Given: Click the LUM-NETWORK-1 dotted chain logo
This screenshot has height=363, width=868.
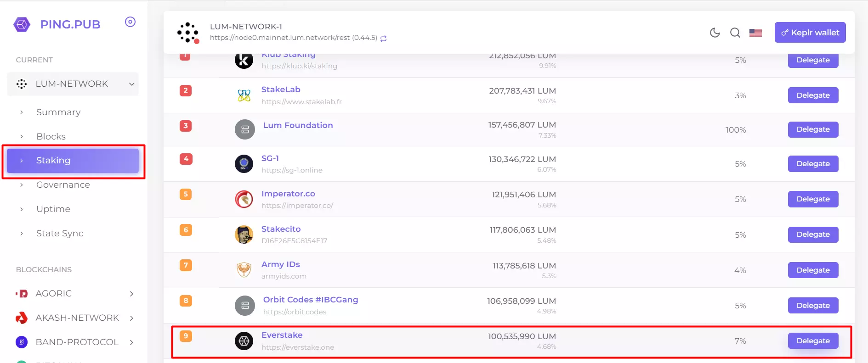Looking at the screenshot, I should 188,33.
